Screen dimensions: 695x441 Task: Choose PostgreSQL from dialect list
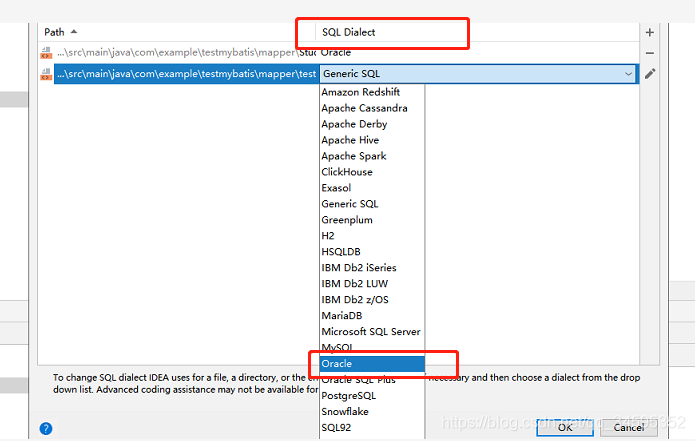point(371,395)
